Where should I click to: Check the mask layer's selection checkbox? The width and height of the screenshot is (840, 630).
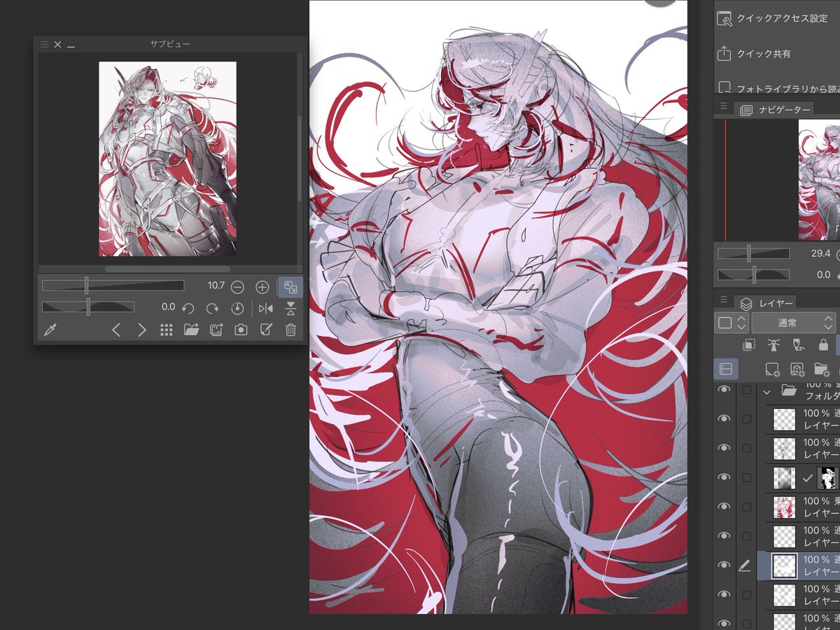pos(746,478)
